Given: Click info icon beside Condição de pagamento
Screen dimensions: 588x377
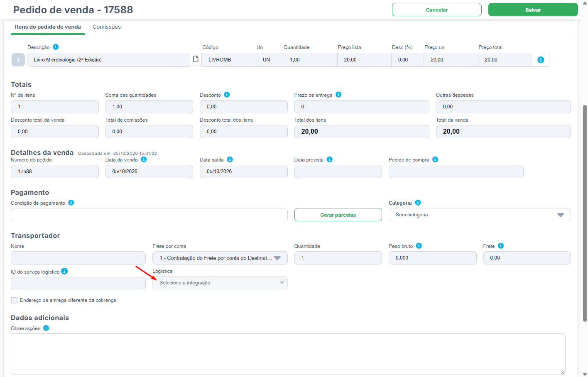Looking at the screenshot, I should click(71, 203).
